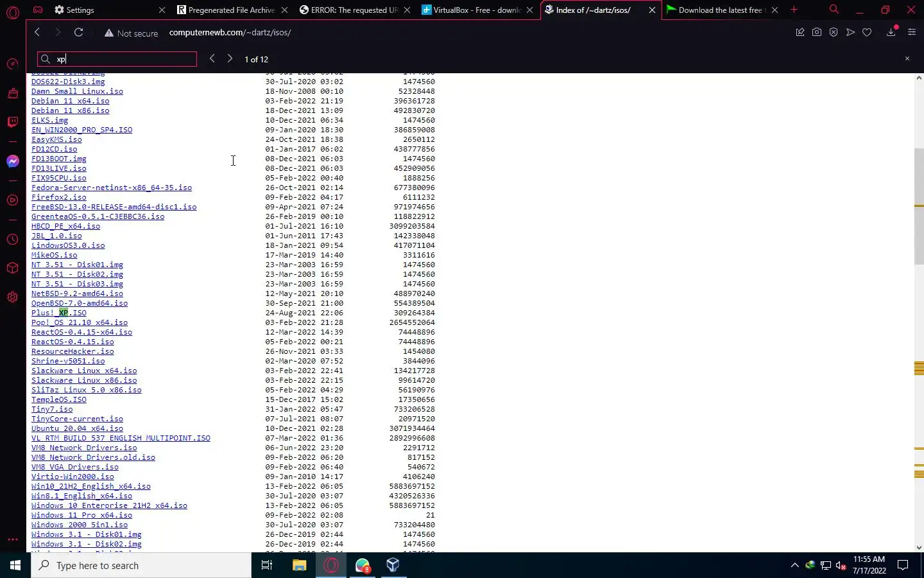
Task: Switch to VirtualBox download tab
Action: click(477, 10)
